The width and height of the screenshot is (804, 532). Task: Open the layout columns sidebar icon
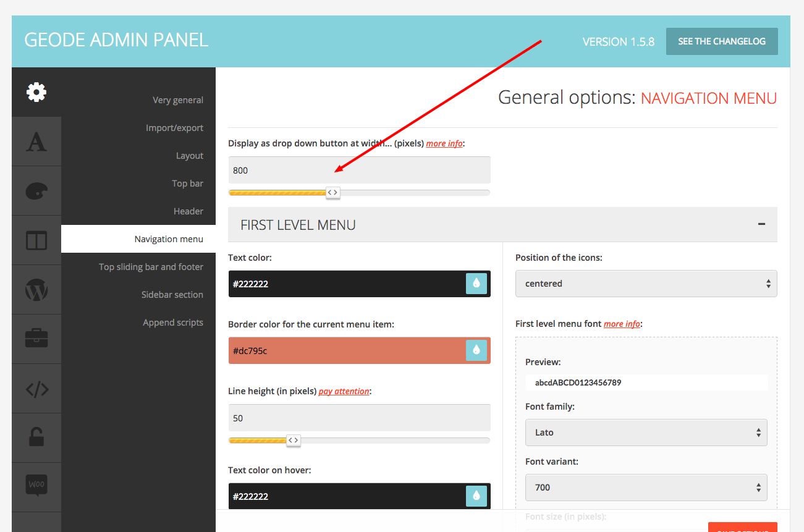tap(36, 240)
